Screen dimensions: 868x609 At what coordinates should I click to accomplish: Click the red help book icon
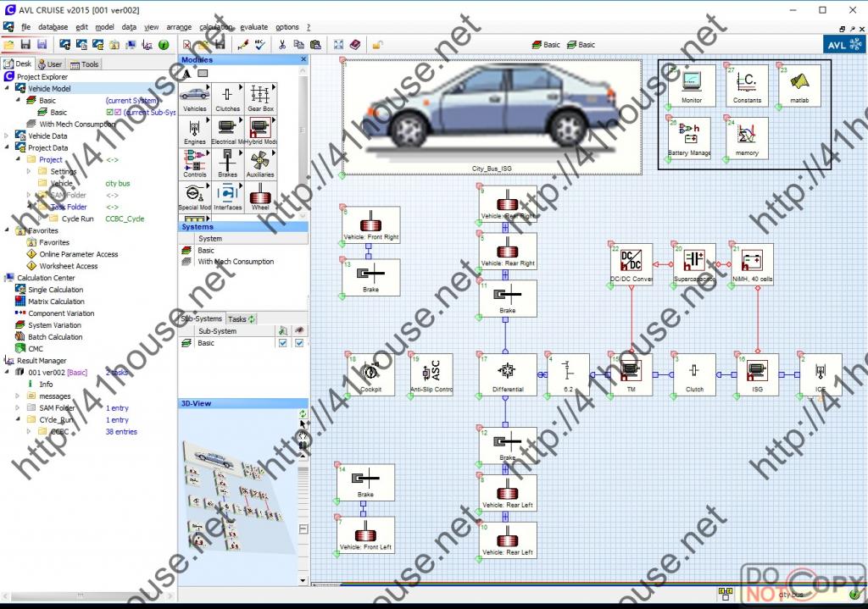[x=355, y=45]
